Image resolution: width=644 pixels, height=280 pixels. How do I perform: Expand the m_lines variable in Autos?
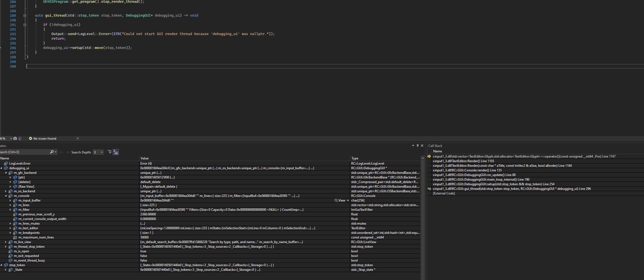click(10, 205)
